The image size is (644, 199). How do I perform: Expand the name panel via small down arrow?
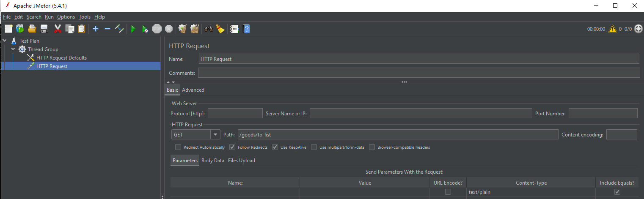coord(173,82)
